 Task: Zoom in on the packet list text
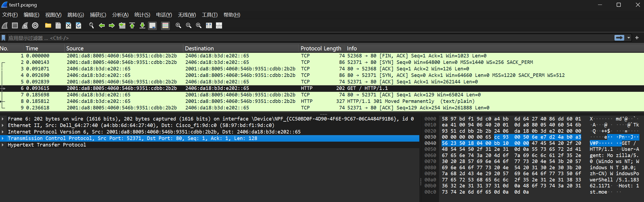tap(178, 25)
